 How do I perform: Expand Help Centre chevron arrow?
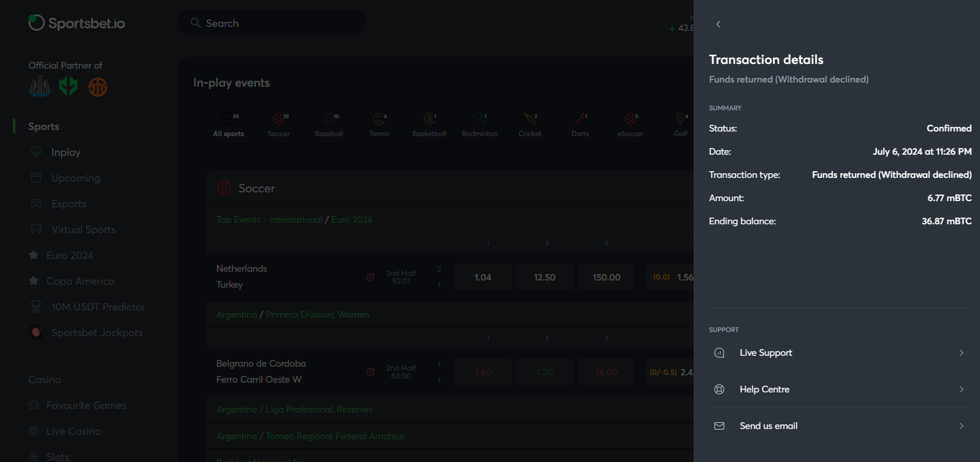click(961, 389)
